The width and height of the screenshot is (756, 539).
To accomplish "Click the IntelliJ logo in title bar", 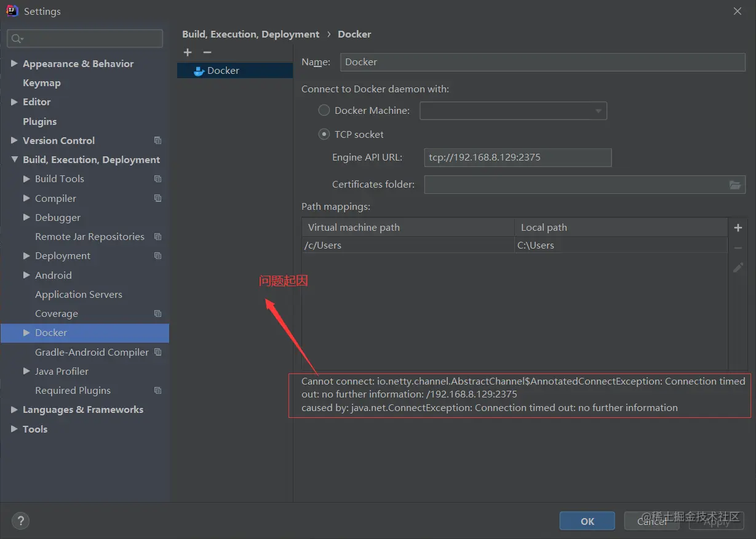I will coord(12,10).
